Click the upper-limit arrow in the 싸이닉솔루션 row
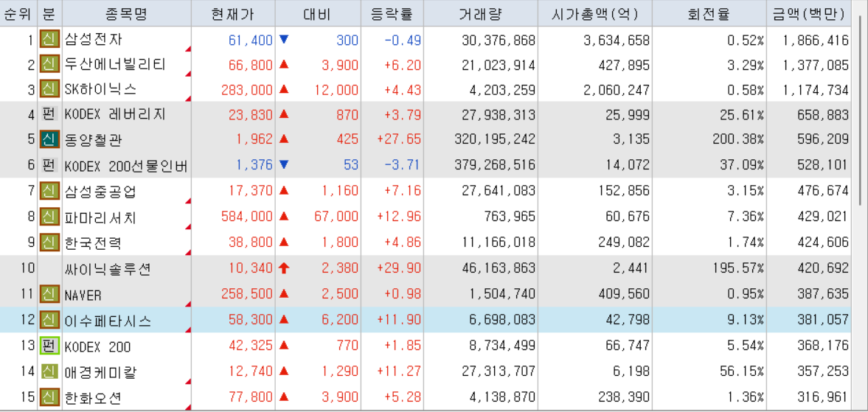This screenshot has height=412, width=868. click(284, 269)
